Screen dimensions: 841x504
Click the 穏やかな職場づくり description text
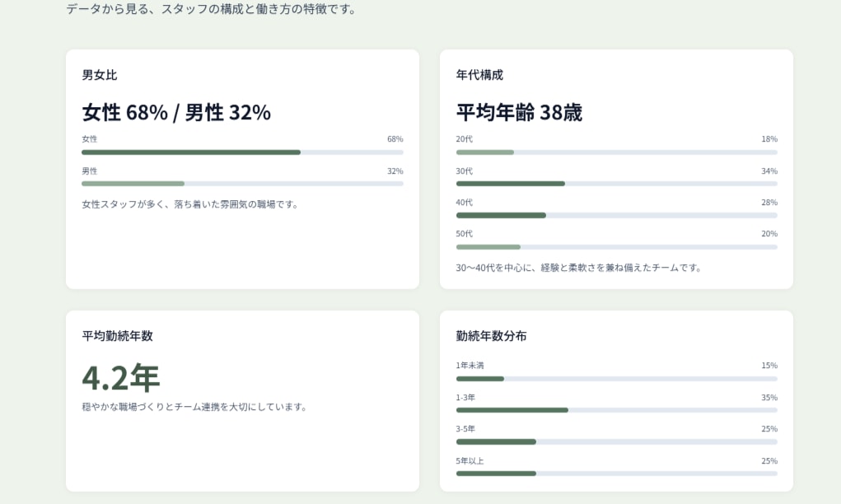point(194,407)
